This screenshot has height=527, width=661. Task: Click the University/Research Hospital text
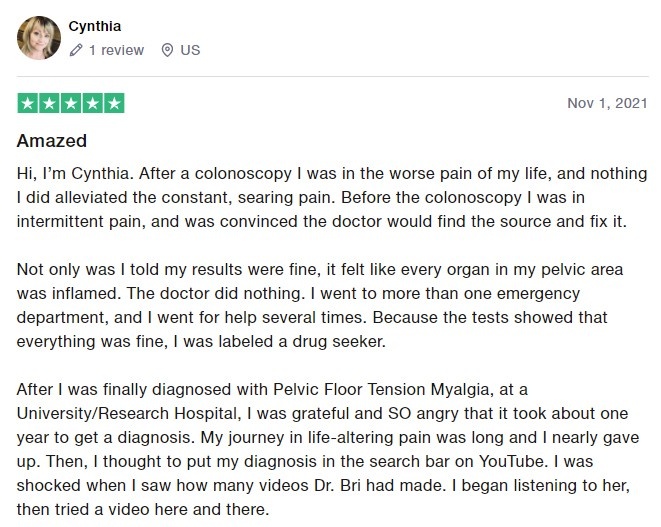(x=127, y=414)
